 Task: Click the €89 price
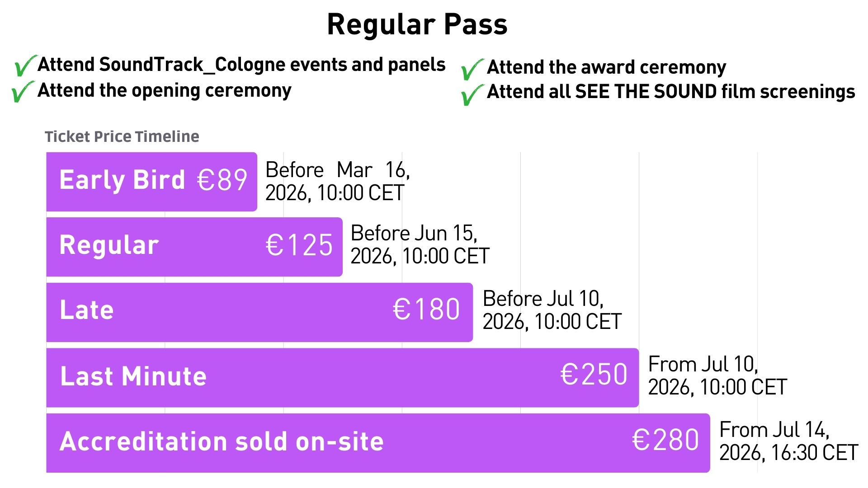click(x=222, y=180)
